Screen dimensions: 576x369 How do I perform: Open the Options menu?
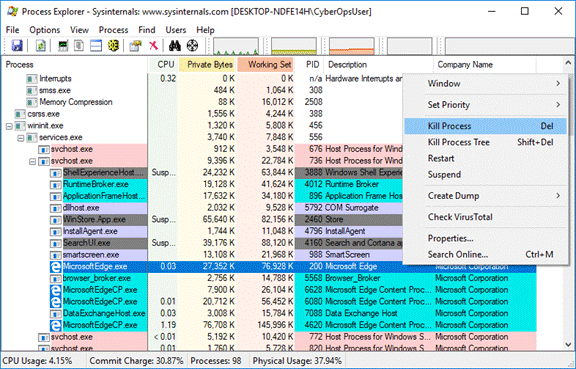(44, 30)
